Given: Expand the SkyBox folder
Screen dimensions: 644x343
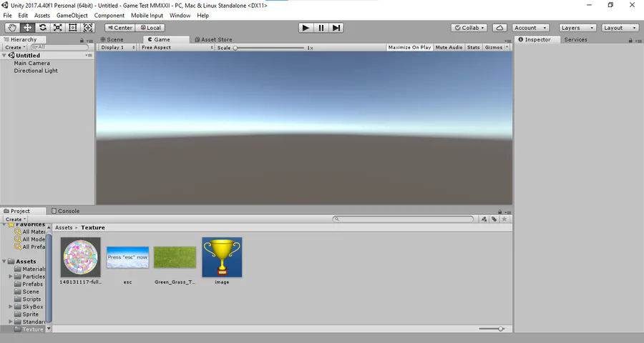Looking at the screenshot, I should pyautogui.click(x=11, y=307).
